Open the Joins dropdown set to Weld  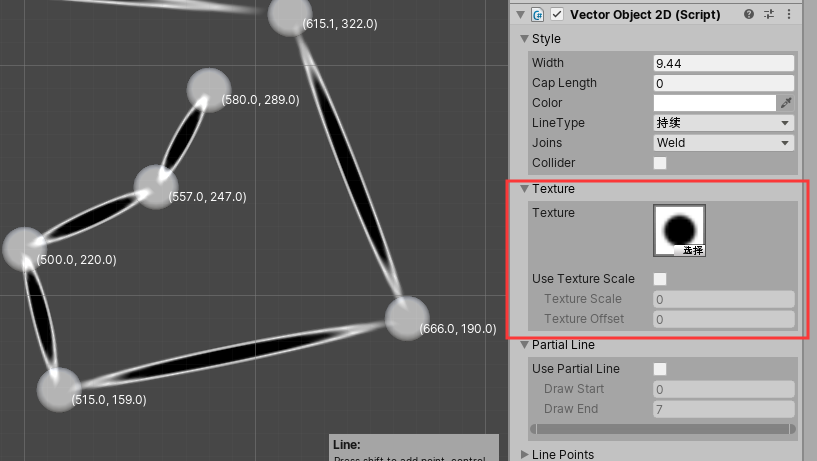(723, 143)
